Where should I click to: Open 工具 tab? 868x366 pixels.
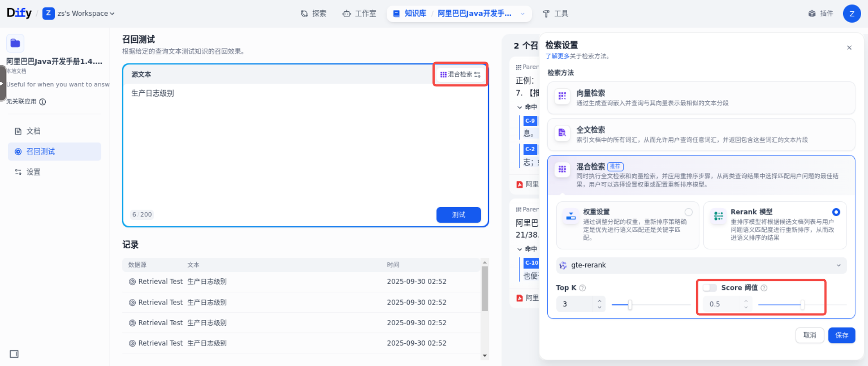[x=555, y=14]
